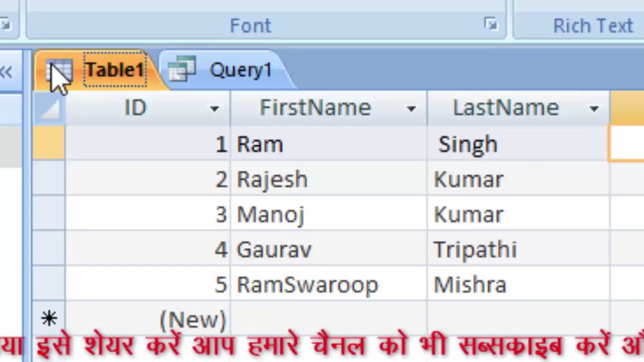644x362 pixels.
Task: Click the Font group label in ribbon
Action: coord(250,26)
